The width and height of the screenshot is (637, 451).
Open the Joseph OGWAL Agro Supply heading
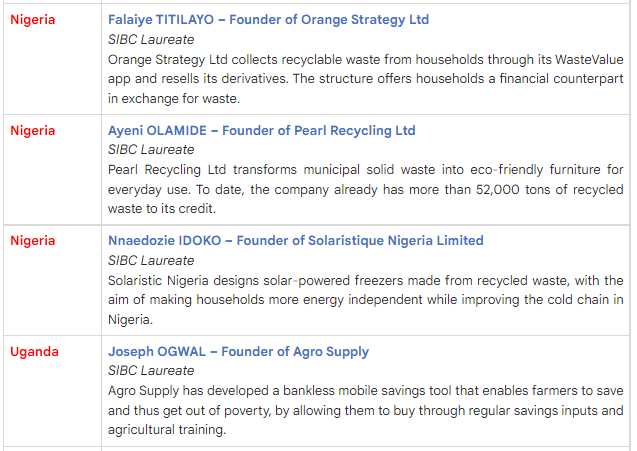(x=238, y=351)
